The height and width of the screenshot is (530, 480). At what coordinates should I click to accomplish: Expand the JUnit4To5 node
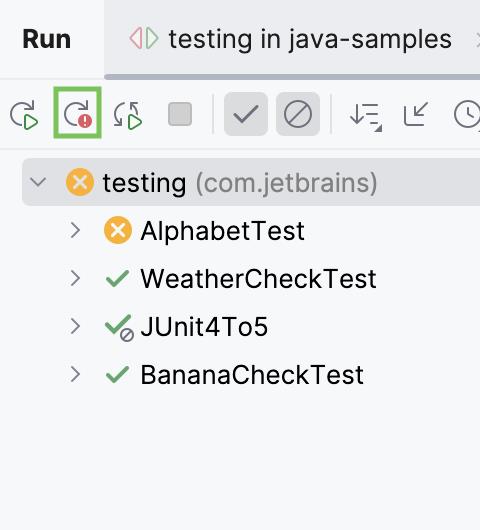point(75,326)
